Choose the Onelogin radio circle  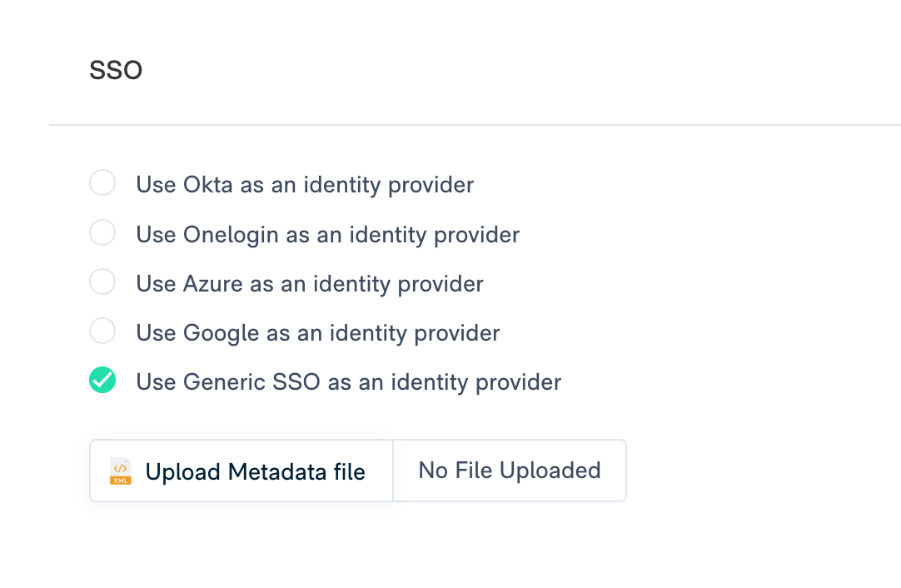(102, 232)
